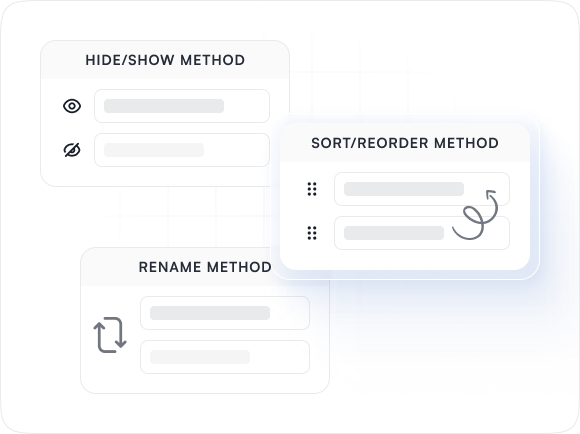Select the RENAME METHOD heading

click(205, 267)
